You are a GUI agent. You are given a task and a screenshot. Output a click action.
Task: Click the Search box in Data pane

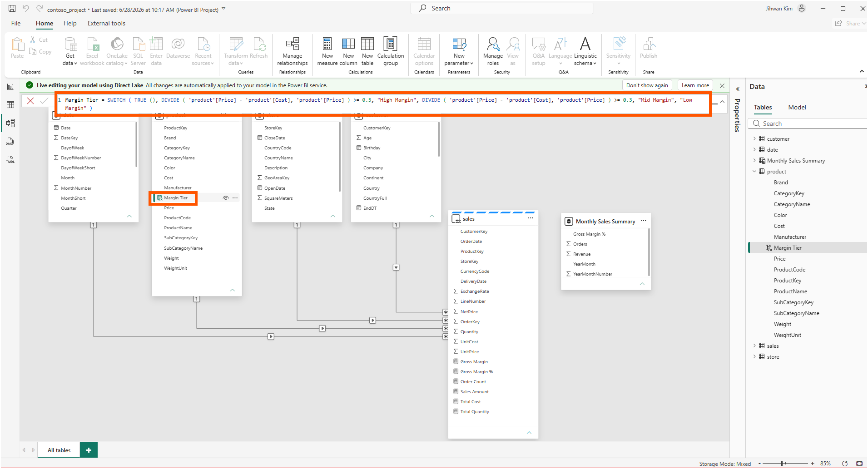808,123
